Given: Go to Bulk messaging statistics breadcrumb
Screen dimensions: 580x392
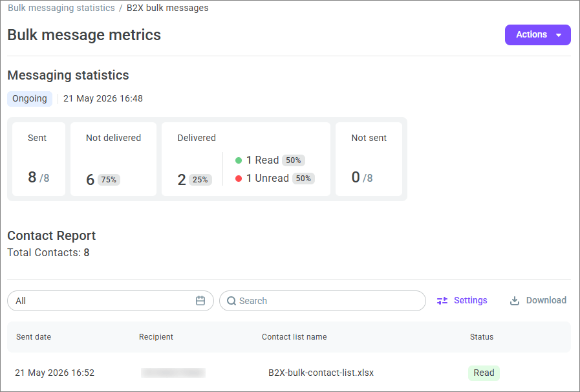Looking at the screenshot, I should (61, 8).
